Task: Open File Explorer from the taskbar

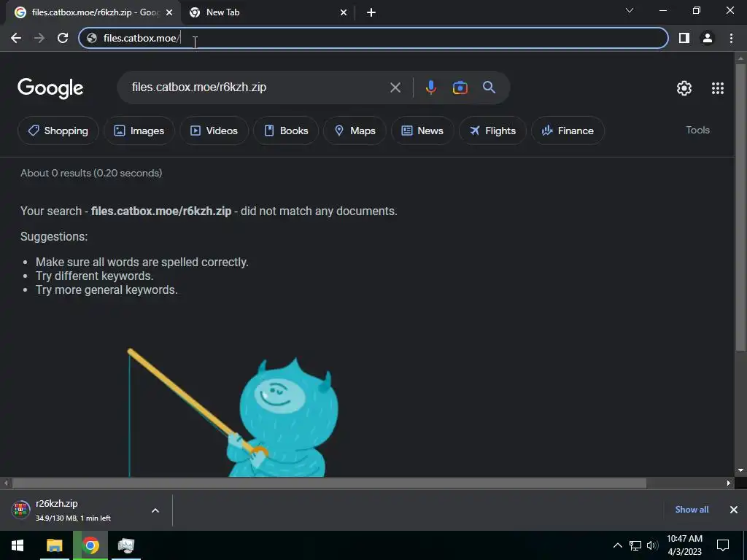Action: (54, 545)
